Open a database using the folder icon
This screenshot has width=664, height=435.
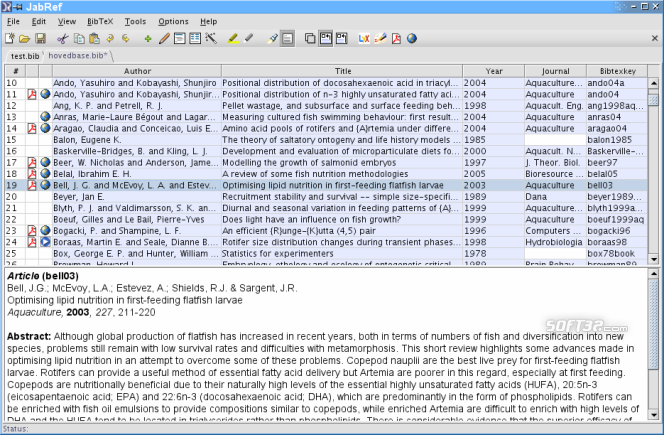point(25,39)
